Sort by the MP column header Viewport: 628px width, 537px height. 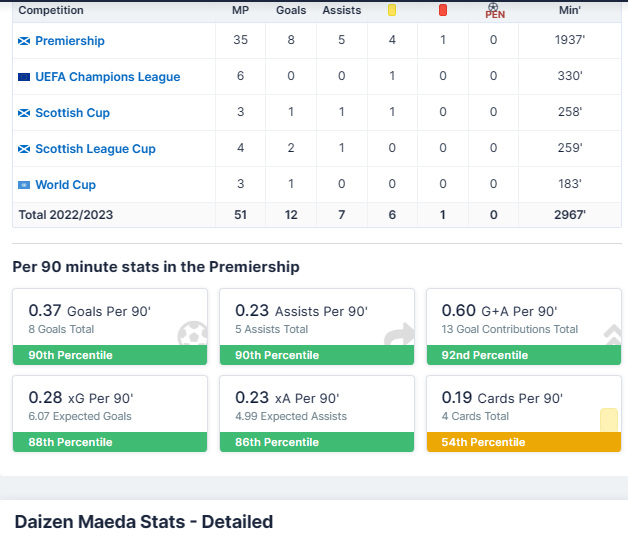(x=240, y=10)
